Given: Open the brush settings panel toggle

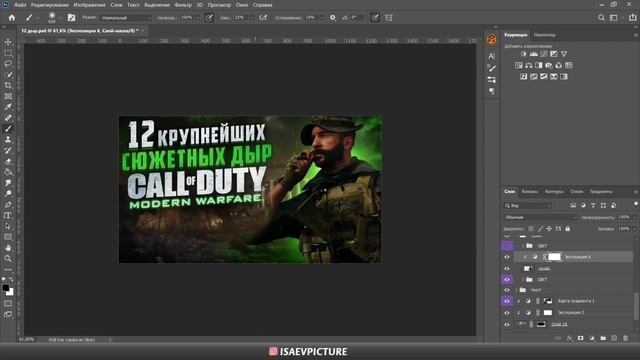Looking at the screenshot, I should [71, 18].
